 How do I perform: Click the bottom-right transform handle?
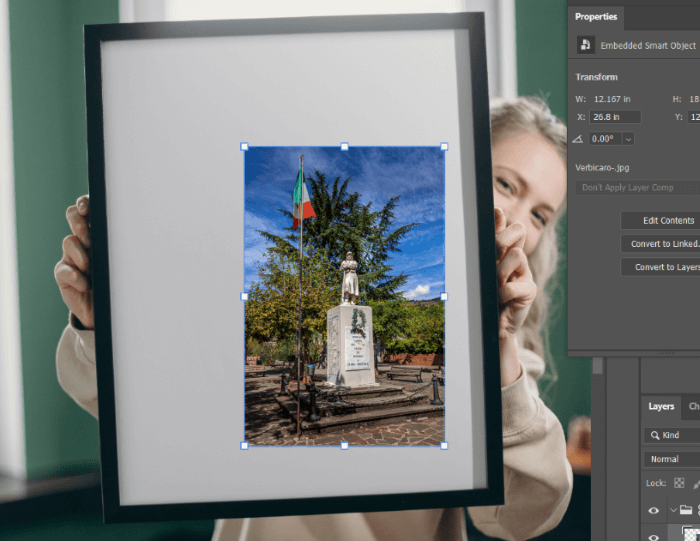pos(444,445)
